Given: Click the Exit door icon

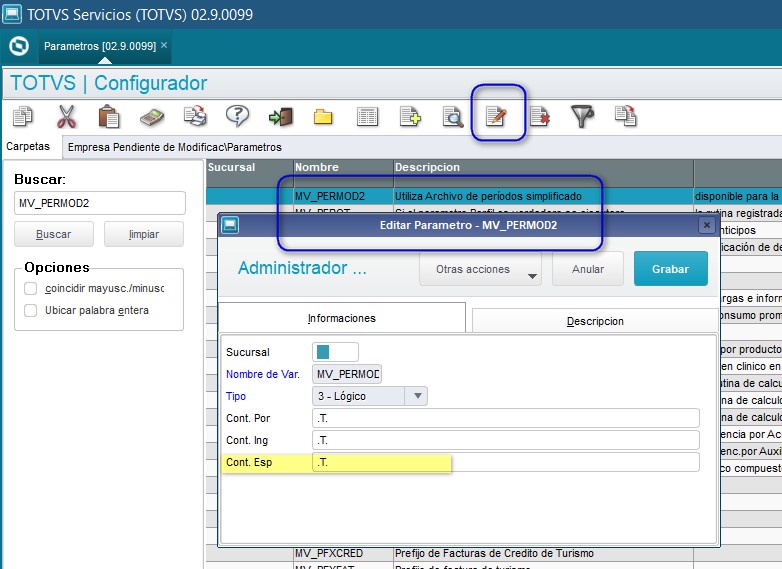Looking at the screenshot, I should pos(280,117).
